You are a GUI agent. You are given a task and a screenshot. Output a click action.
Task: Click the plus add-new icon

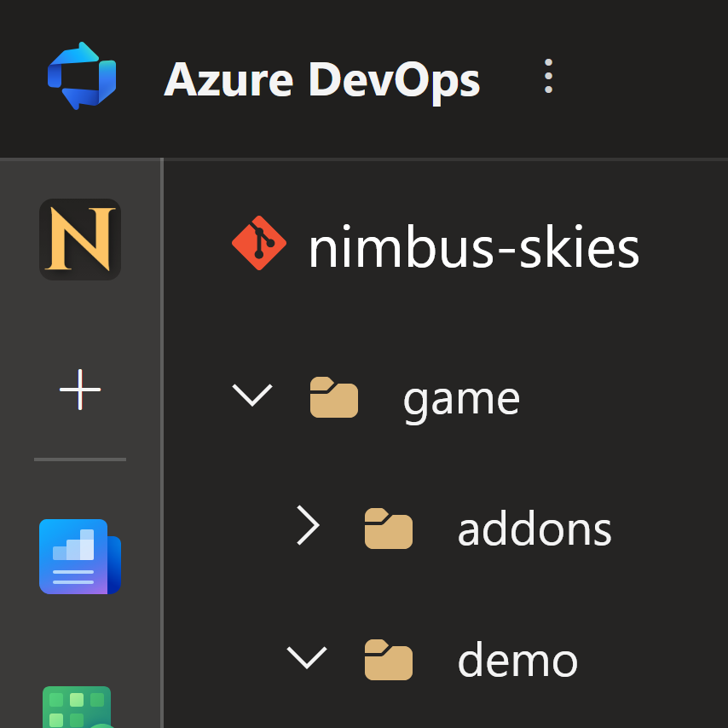point(80,390)
